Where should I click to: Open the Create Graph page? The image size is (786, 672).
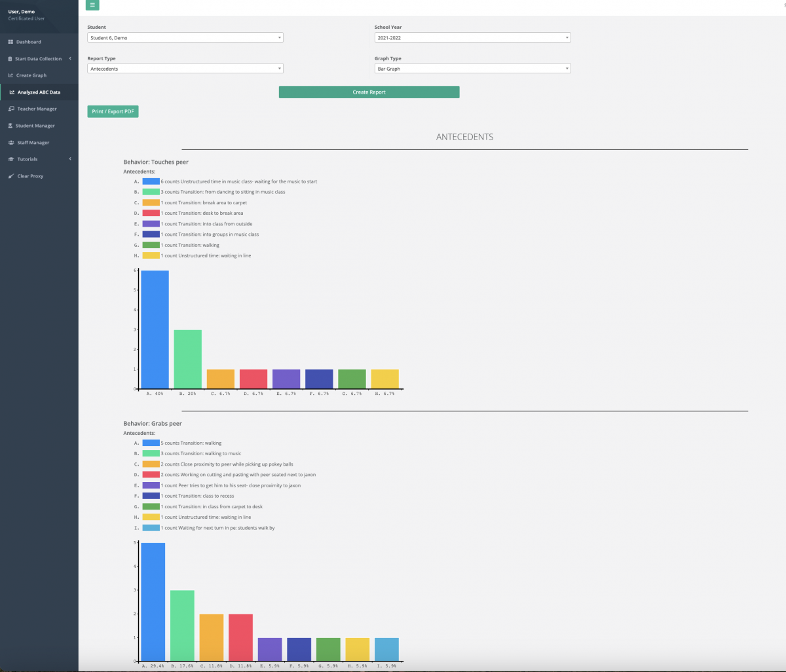pos(29,75)
